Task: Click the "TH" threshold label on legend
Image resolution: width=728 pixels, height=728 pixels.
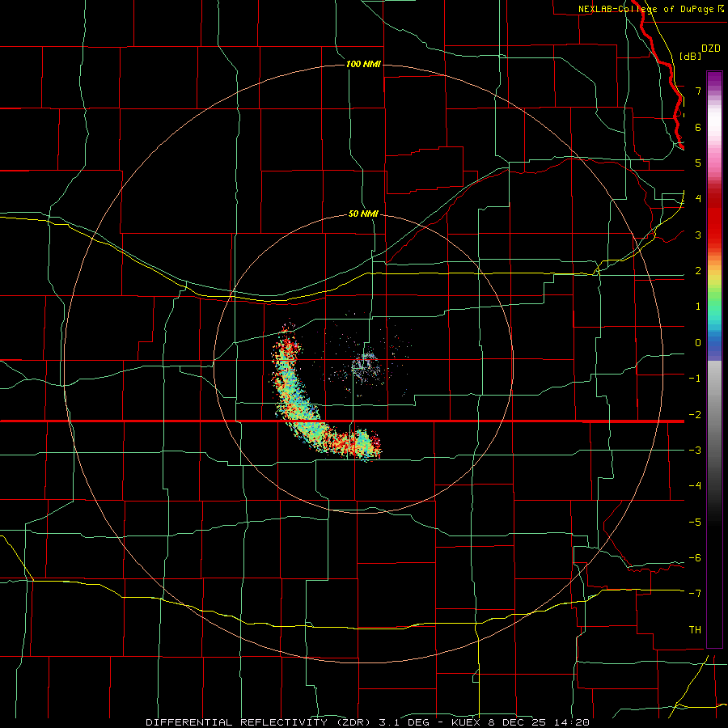Action: point(695,630)
